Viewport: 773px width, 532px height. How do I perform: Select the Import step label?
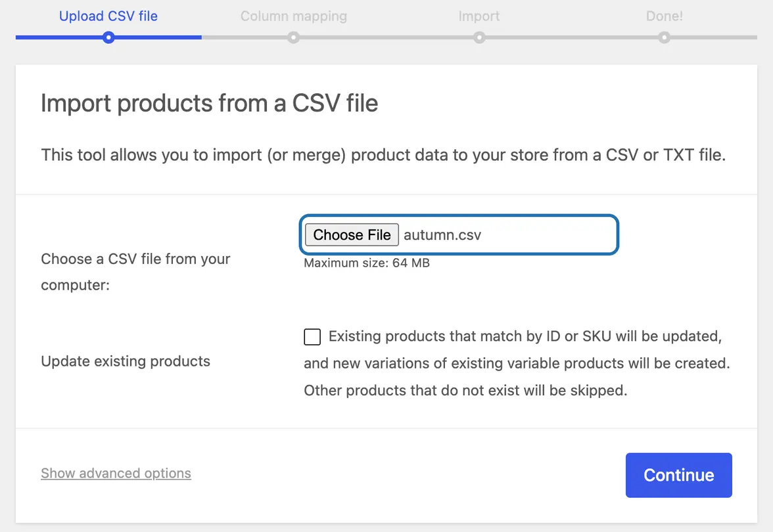point(479,16)
